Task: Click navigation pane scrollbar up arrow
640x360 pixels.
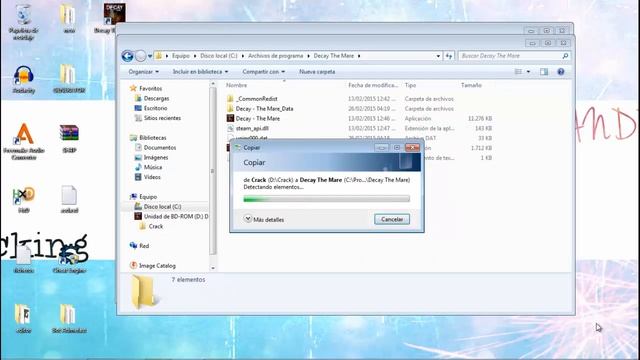Action: [213, 84]
